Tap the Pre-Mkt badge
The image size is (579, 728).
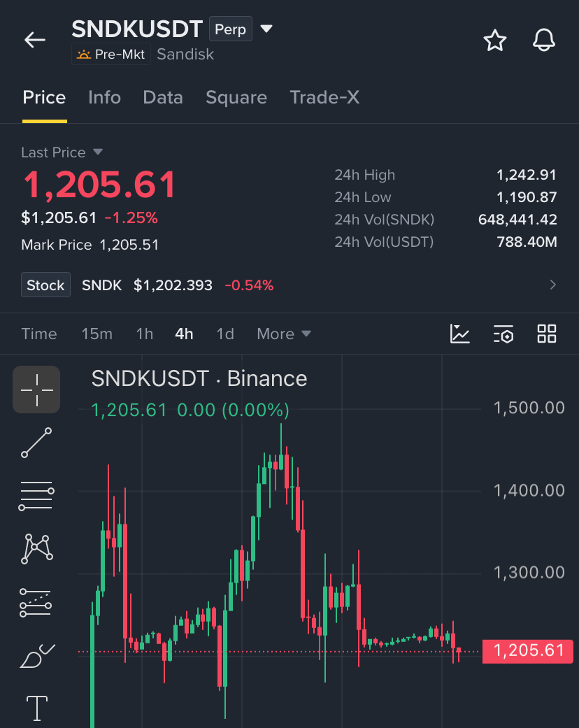(111, 55)
